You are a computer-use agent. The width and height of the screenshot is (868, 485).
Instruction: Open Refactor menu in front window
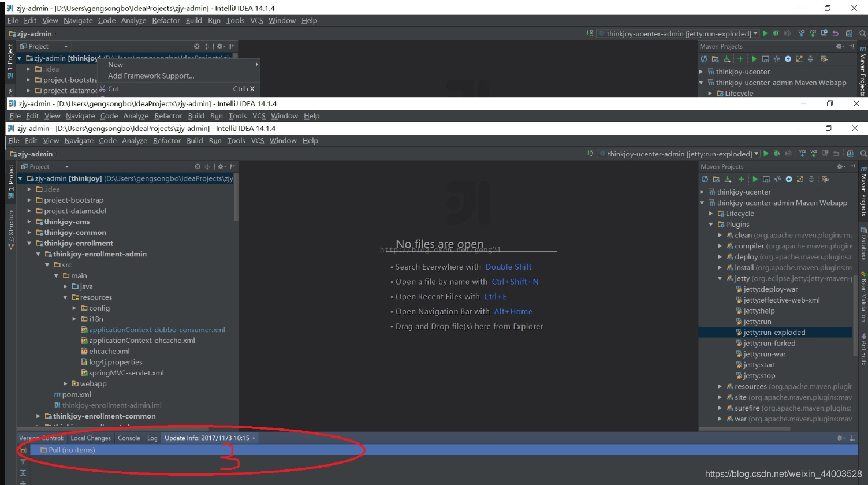click(x=167, y=140)
